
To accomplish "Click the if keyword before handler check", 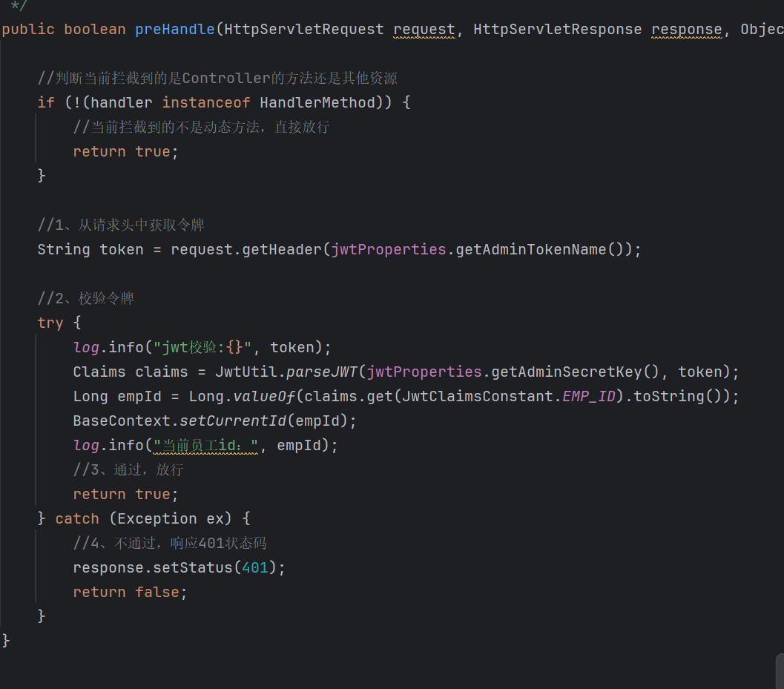I will (46, 102).
